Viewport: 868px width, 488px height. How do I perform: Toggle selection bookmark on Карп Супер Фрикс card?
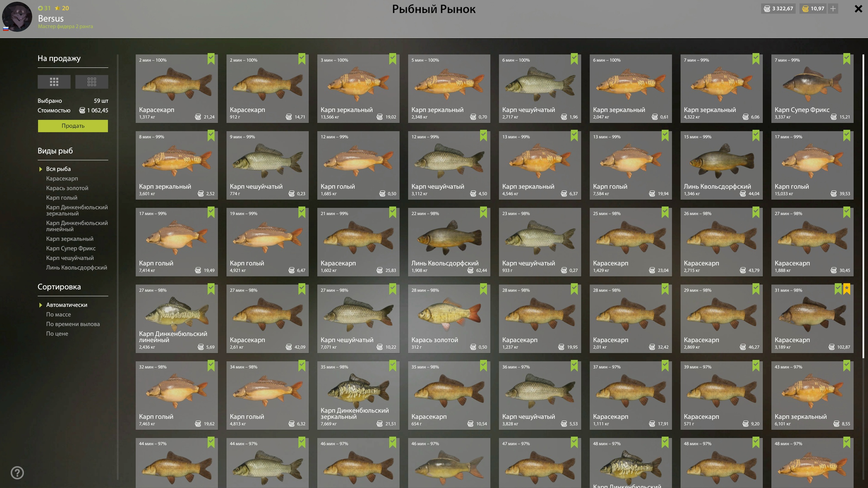click(847, 59)
